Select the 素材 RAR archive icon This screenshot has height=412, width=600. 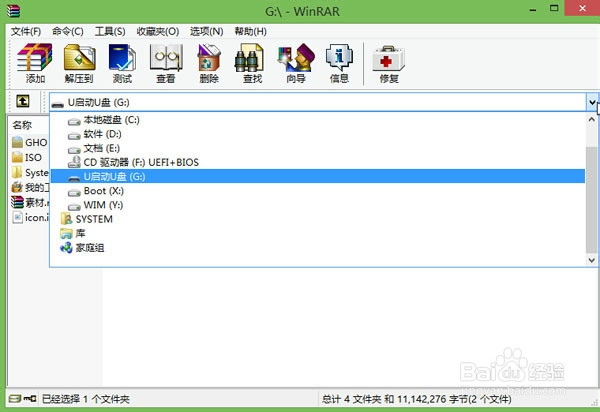pos(17,202)
